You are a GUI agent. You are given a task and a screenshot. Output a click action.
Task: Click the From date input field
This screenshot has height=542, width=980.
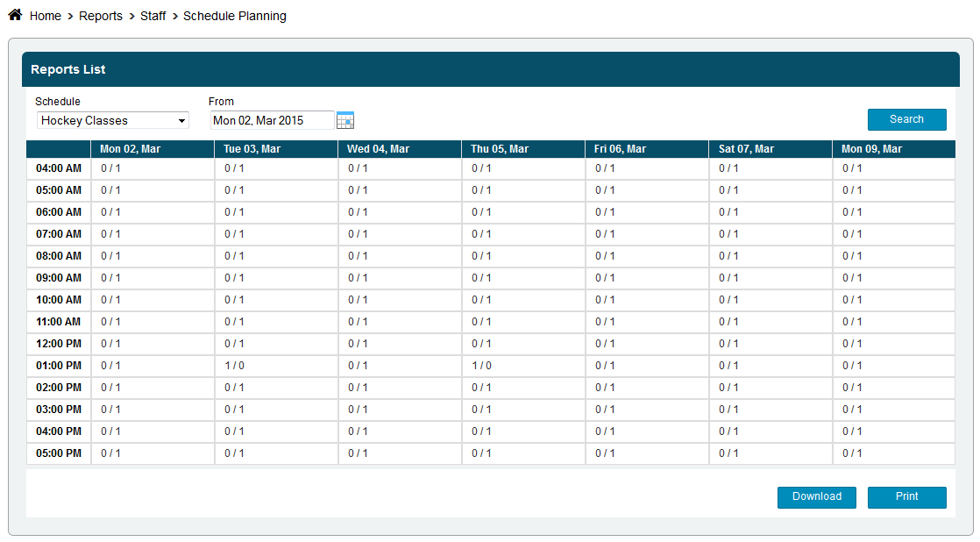(x=272, y=120)
